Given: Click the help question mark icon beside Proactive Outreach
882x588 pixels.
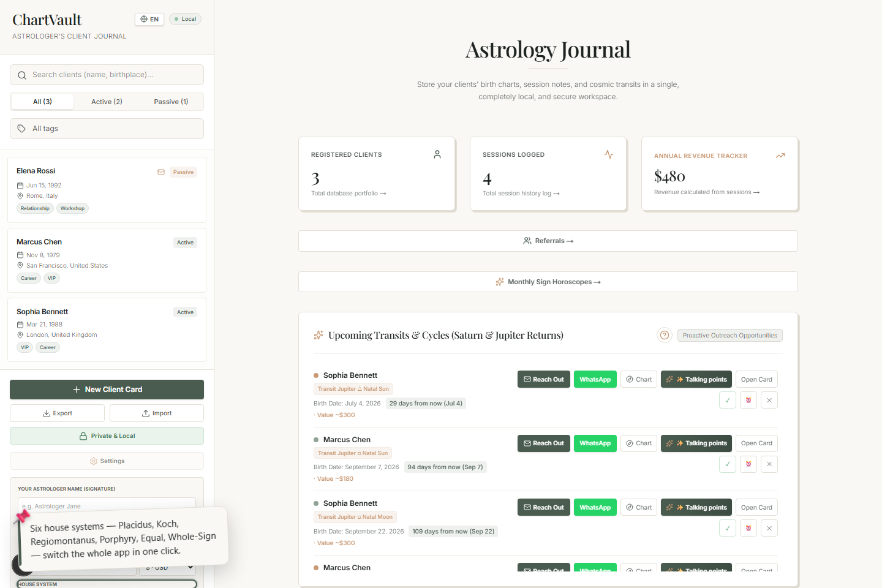Looking at the screenshot, I should [x=665, y=335].
